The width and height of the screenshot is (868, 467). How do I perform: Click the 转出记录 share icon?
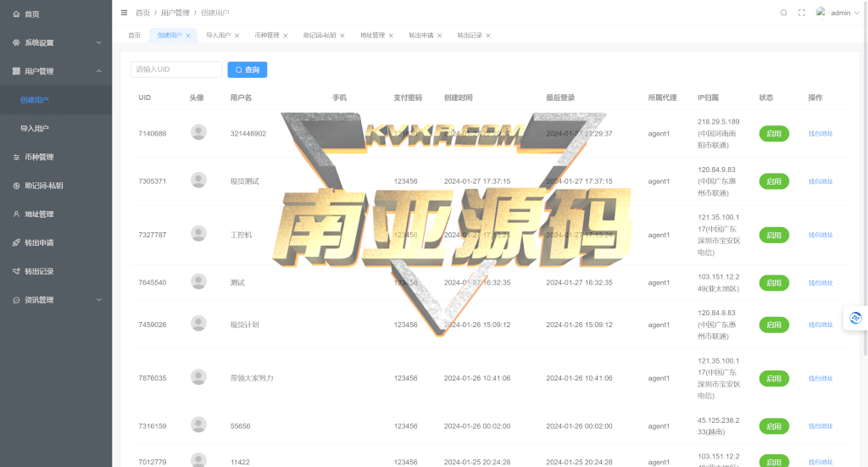pyautogui.click(x=16, y=271)
